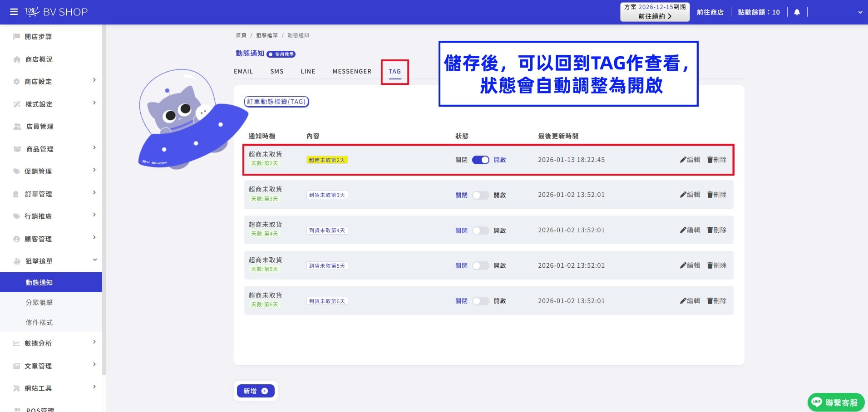Screen dimensions: 868x412
Task: Switch to the SMS tab
Action: (277, 72)
